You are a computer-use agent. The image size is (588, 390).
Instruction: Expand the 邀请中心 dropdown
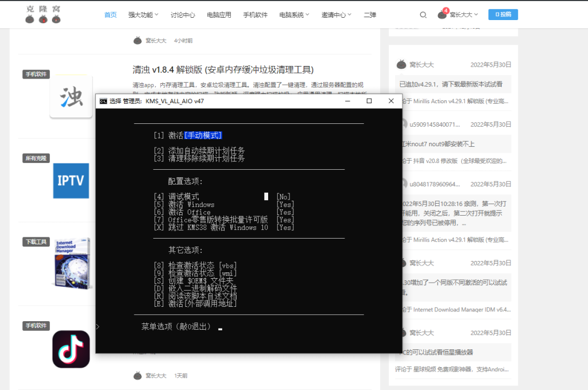coord(336,14)
